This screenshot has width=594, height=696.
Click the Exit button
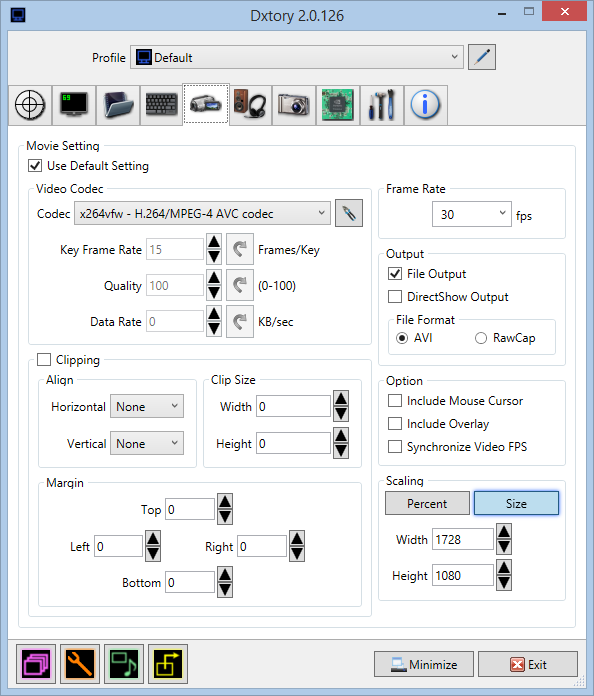point(528,664)
